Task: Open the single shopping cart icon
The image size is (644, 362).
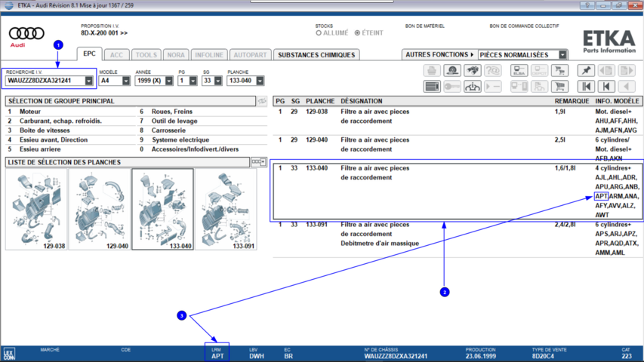Action: pos(559,87)
